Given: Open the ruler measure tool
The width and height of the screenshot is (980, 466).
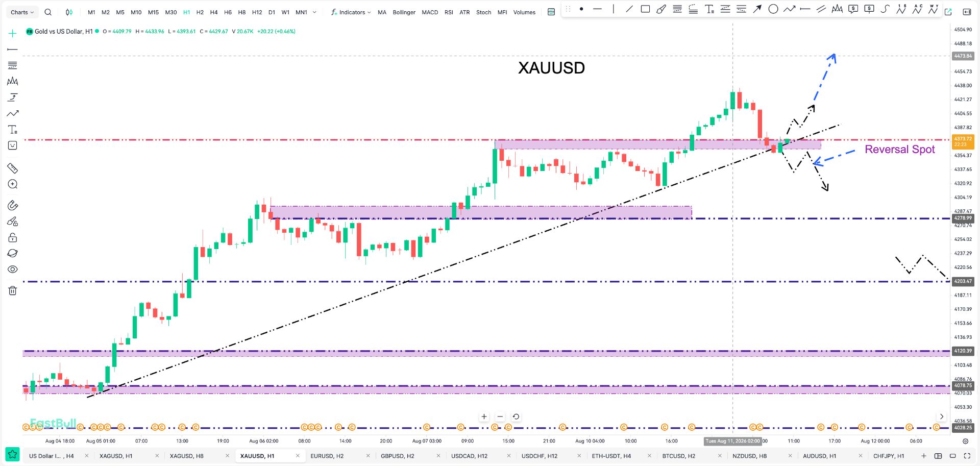Looking at the screenshot, I should pyautogui.click(x=13, y=168).
